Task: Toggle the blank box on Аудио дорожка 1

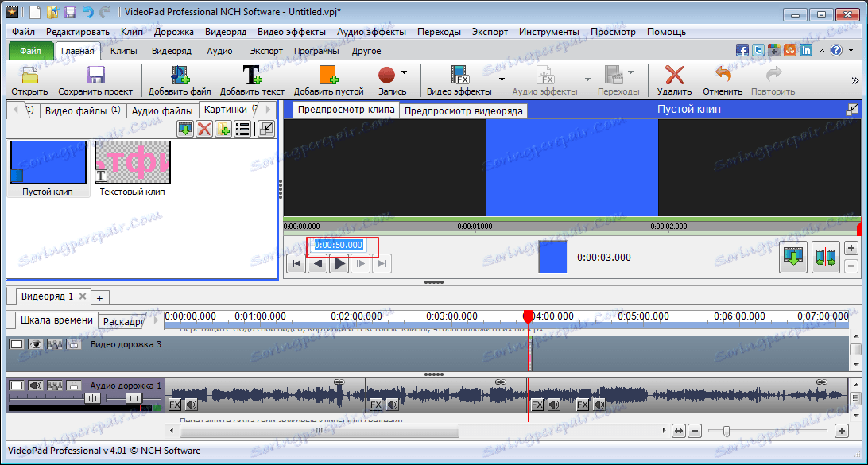Action: coord(17,386)
